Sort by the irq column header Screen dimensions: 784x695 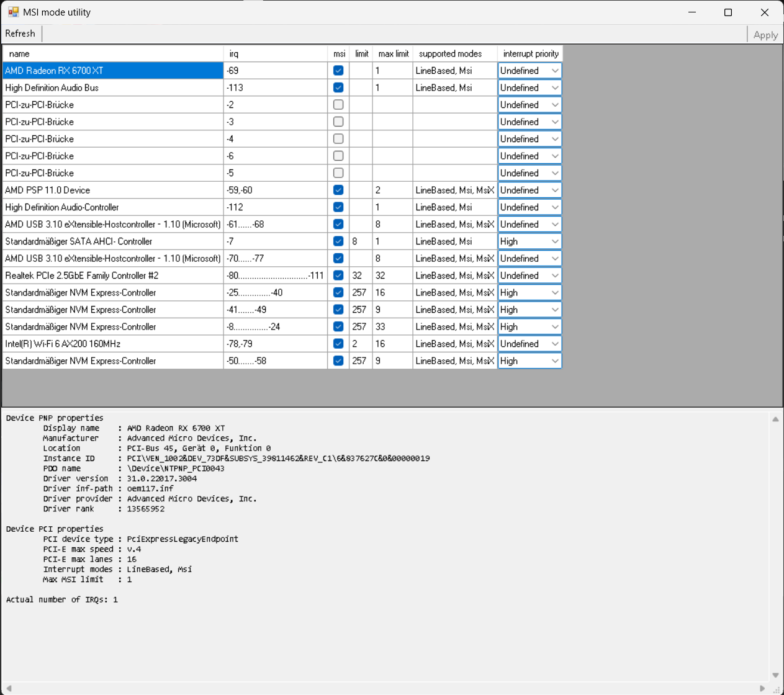276,54
